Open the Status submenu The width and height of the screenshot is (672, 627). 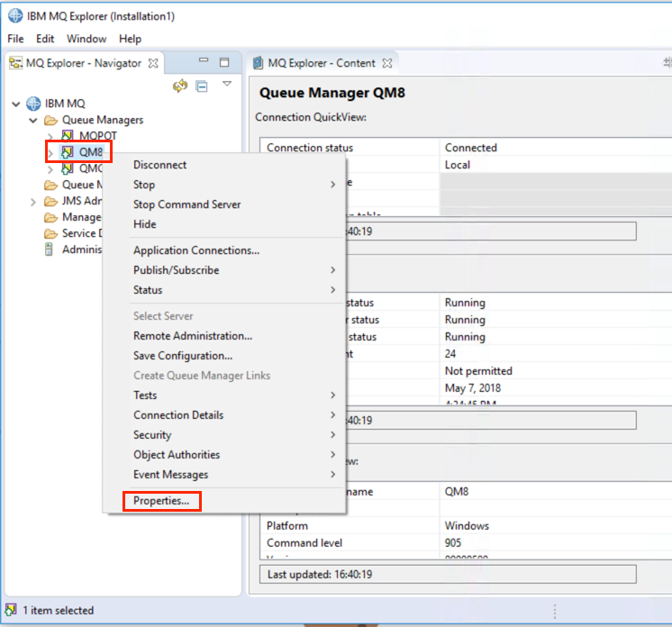[223, 290]
